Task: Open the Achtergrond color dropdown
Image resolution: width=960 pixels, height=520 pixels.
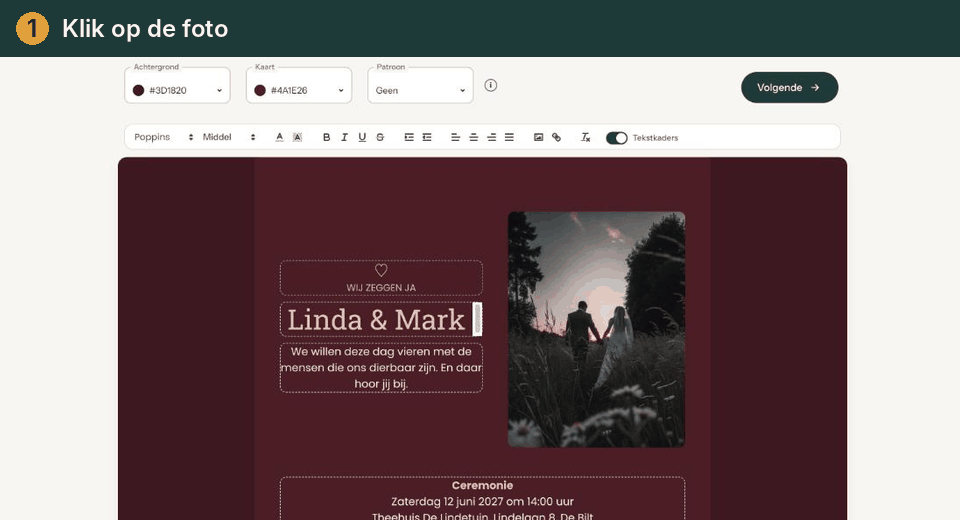Action: pos(178,85)
